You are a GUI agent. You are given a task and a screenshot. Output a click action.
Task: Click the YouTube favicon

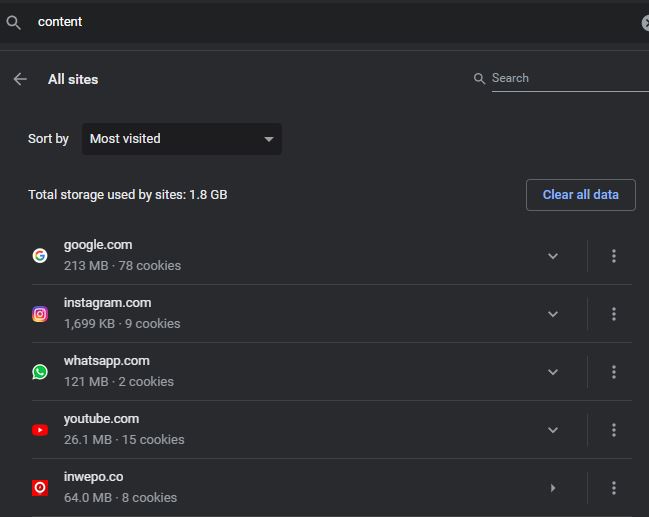40,430
